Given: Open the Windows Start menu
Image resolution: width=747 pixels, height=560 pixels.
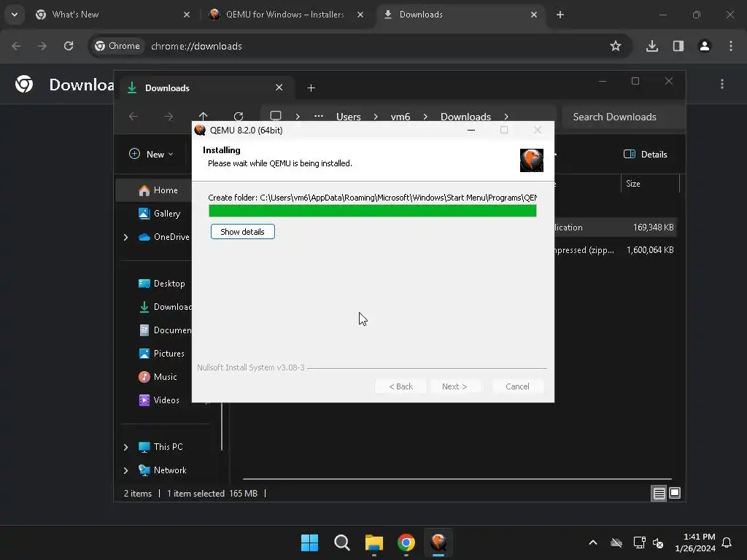Looking at the screenshot, I should 309,542.
